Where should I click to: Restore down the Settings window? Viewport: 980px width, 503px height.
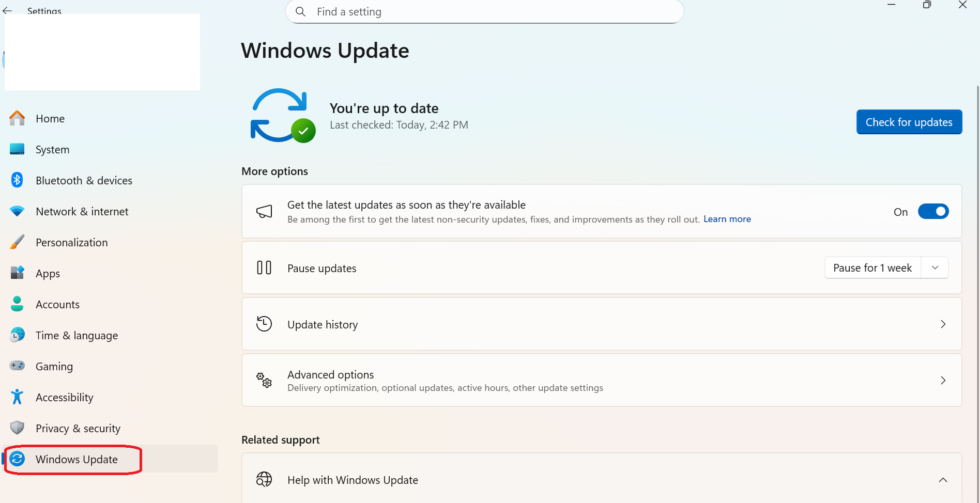pyautogui.click(x=927, y=5)
